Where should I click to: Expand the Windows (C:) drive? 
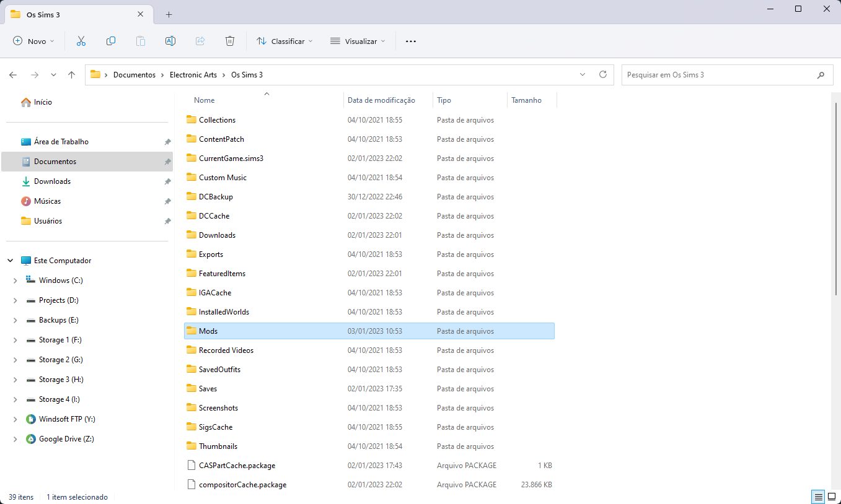(15, 280)
